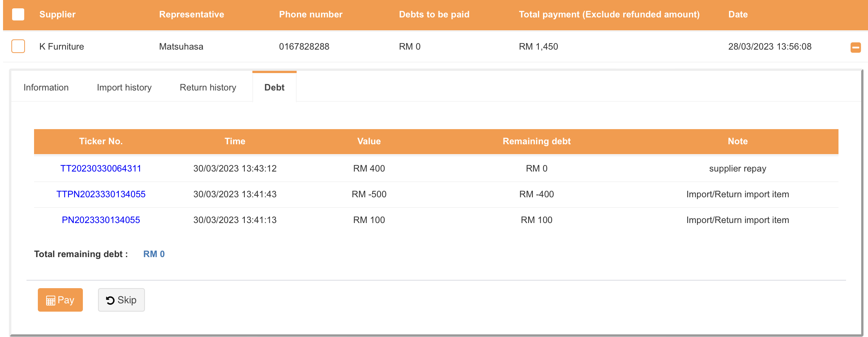This screenshot has height=337, width=868.
Task: Select the Debt tab
Action: point(274,87)
